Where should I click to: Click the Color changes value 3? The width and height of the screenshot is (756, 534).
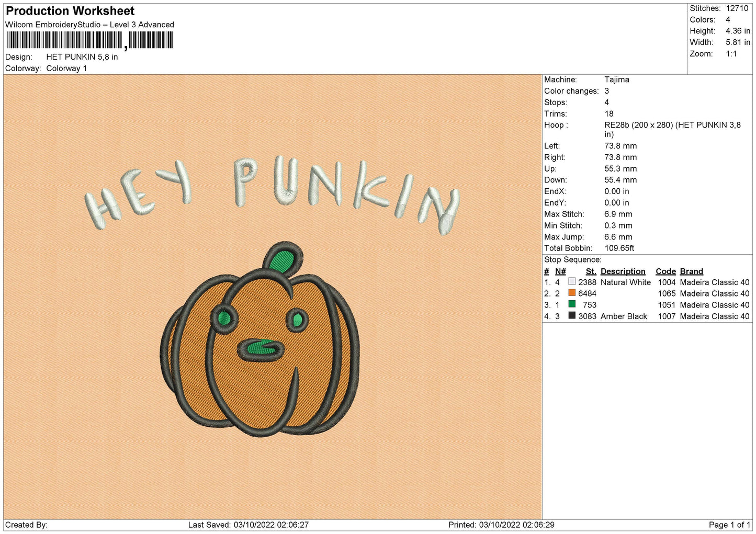(x=607, y=91)
